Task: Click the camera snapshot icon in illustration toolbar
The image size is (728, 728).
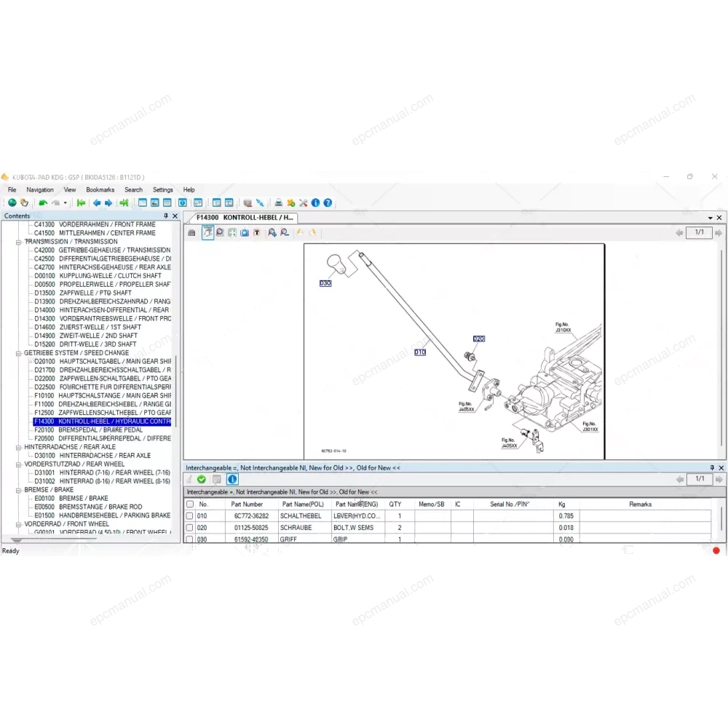Action: coord(245,233)
